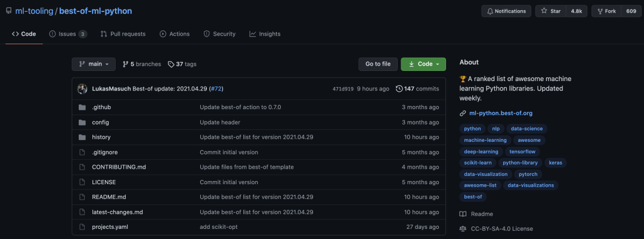The height and width of the screenshot is (239, 644).
Task: Fork the repository
Action: pos(606,11)
